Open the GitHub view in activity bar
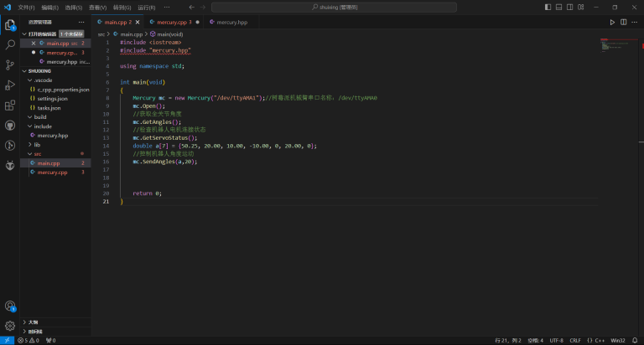 pos(10,126)
